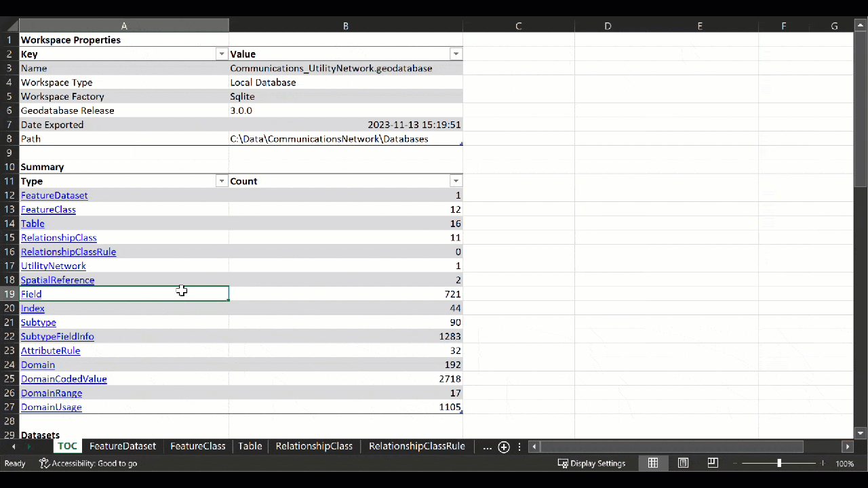Follow the AttributeRule link
This screenshot has width=868, height=488.
tap(51, 351)
